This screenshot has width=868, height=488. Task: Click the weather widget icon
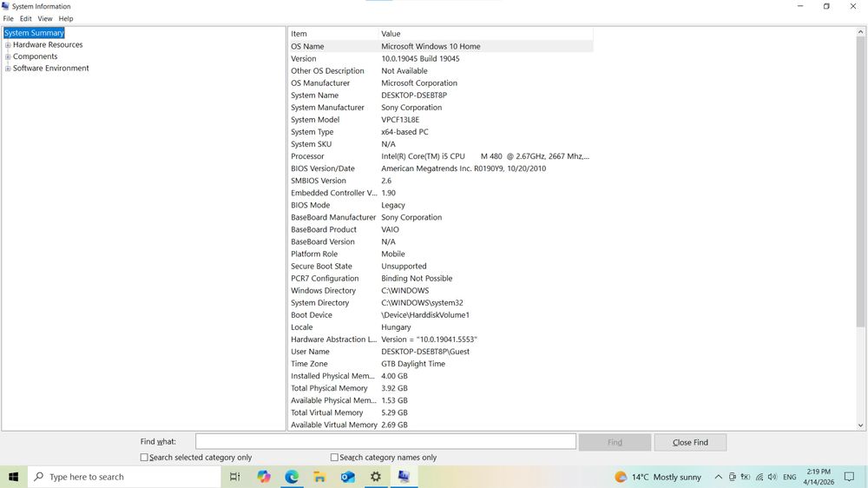click(x=621, y=477)
